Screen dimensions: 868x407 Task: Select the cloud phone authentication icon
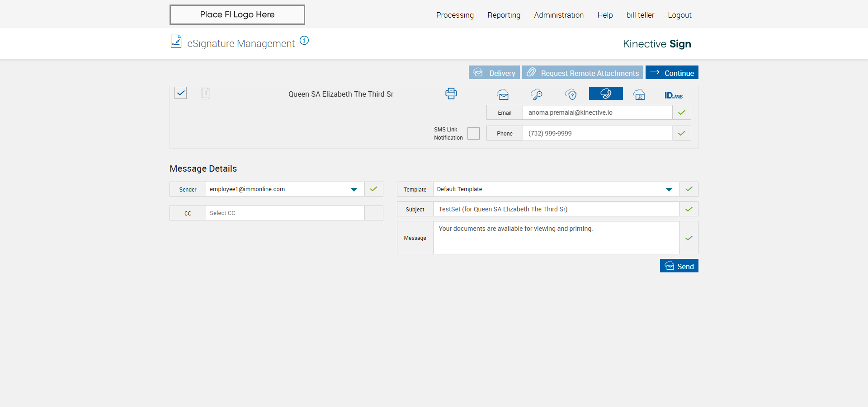tap(606, 94)
